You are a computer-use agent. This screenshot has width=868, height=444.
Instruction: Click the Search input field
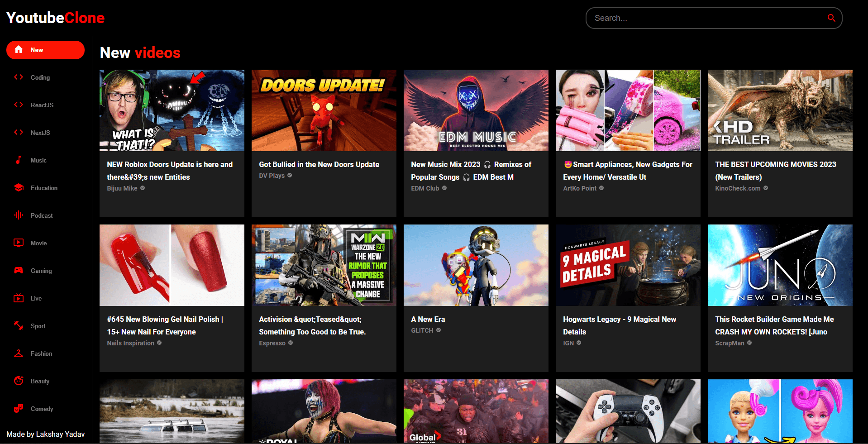pyautogui.click(x=714, y=18)
